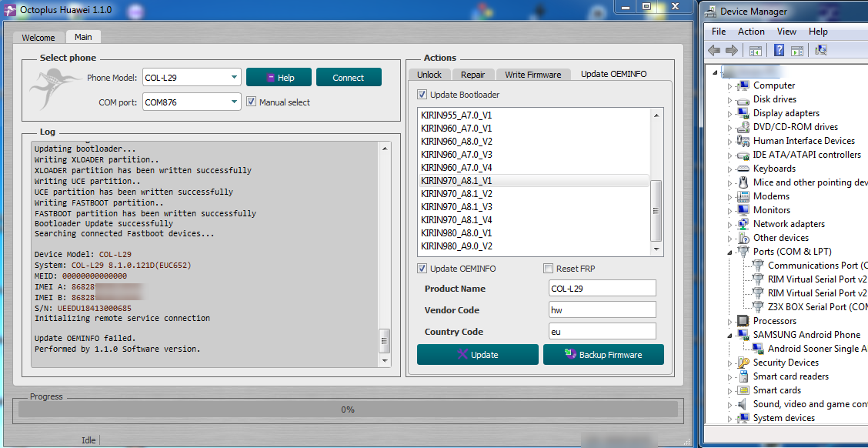Viewport: 868px width, 448px height.
Task: Select KIRIN980_A9.0_V2 in bootloader list
Action: [534, 246]
